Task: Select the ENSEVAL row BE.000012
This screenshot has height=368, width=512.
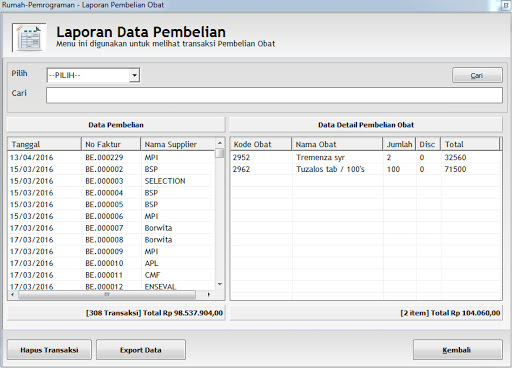Action: [111, 286]
